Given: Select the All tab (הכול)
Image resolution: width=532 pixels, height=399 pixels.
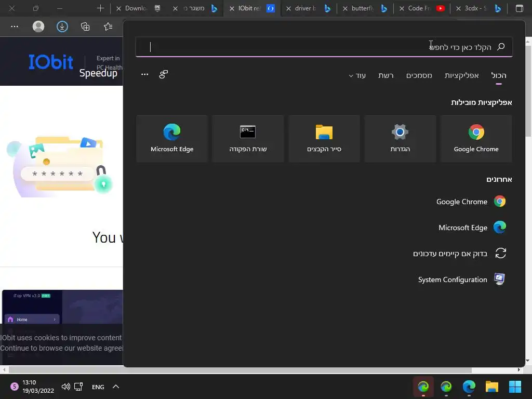Looking at the screenshot, I should pos(498,75).
